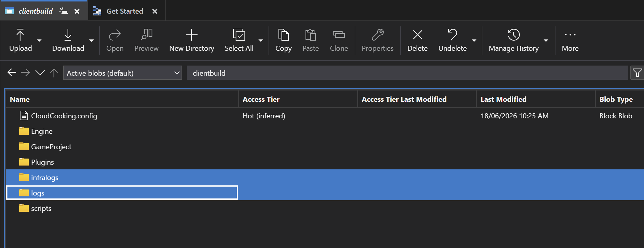Screen dimensions: 644x248
Task: Sort by Access Tier Last Modified column
Action: [x=417, y=99]
